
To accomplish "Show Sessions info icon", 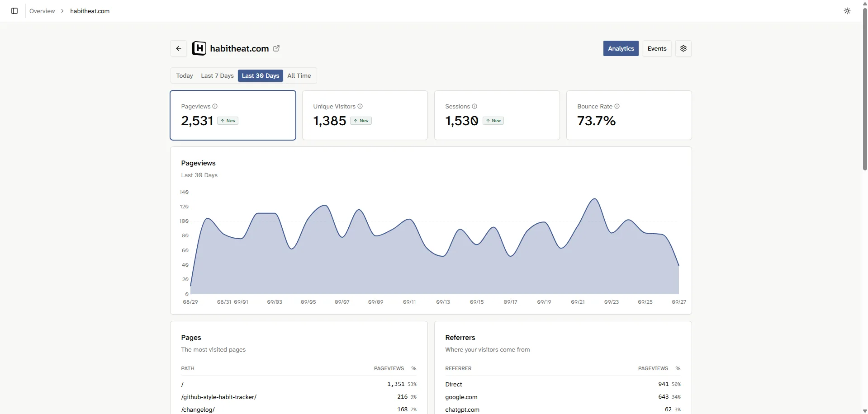I will 474,106.
